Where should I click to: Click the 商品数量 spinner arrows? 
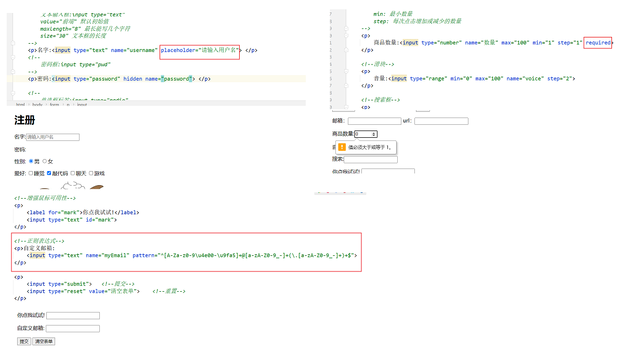[x=374, y=134]
